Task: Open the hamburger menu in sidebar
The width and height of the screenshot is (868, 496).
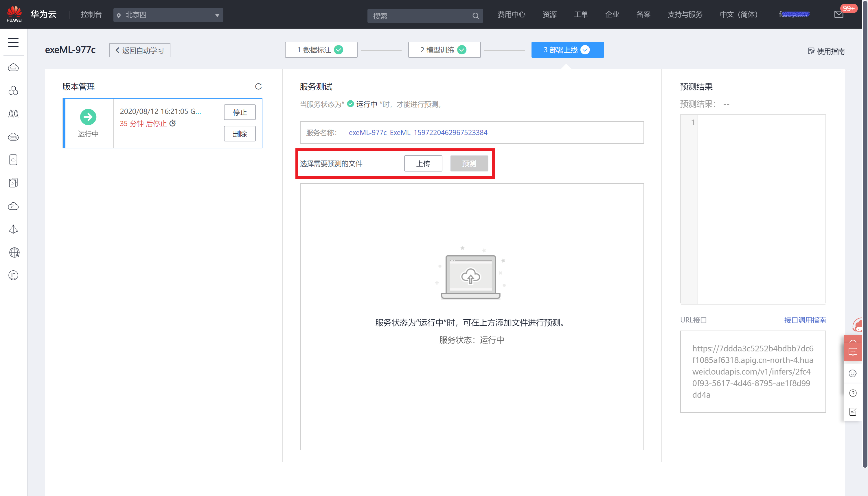Action: 13,43
